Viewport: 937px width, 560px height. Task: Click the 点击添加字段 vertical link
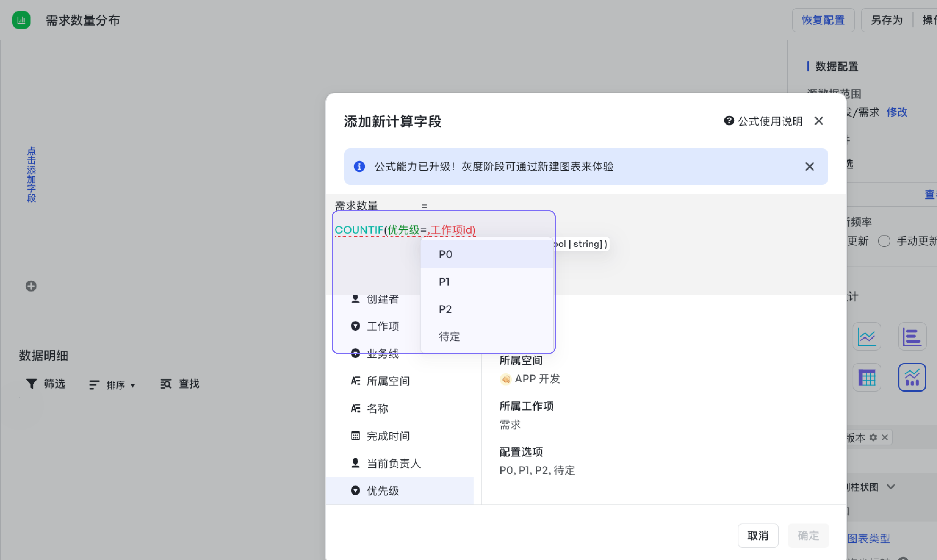click(x=31, y=175)
